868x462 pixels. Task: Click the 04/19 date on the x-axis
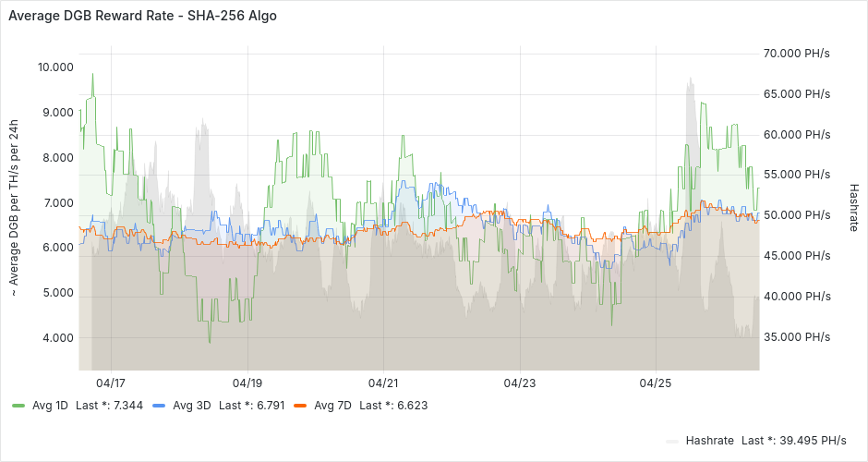247,383
